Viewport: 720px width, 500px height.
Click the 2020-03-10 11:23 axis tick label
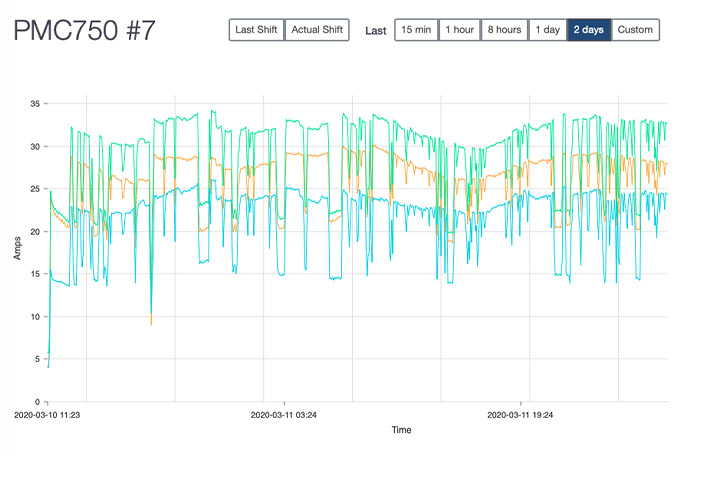point(48,412)
